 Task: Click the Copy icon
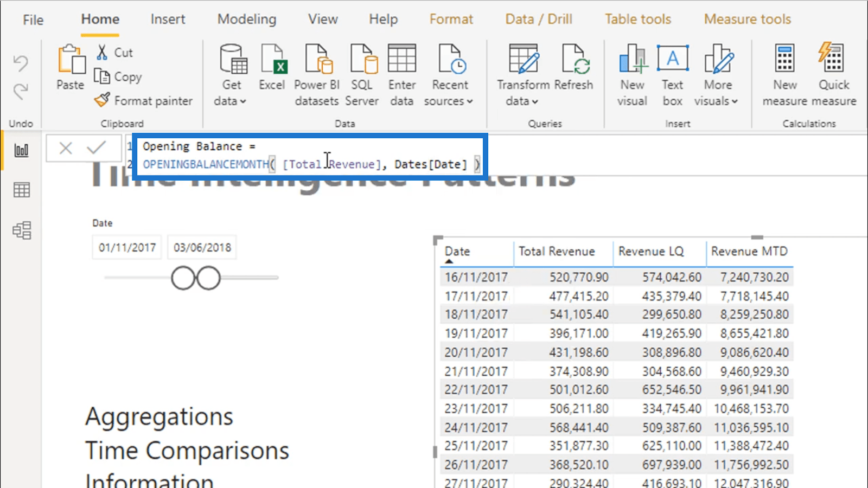(101, 76)
